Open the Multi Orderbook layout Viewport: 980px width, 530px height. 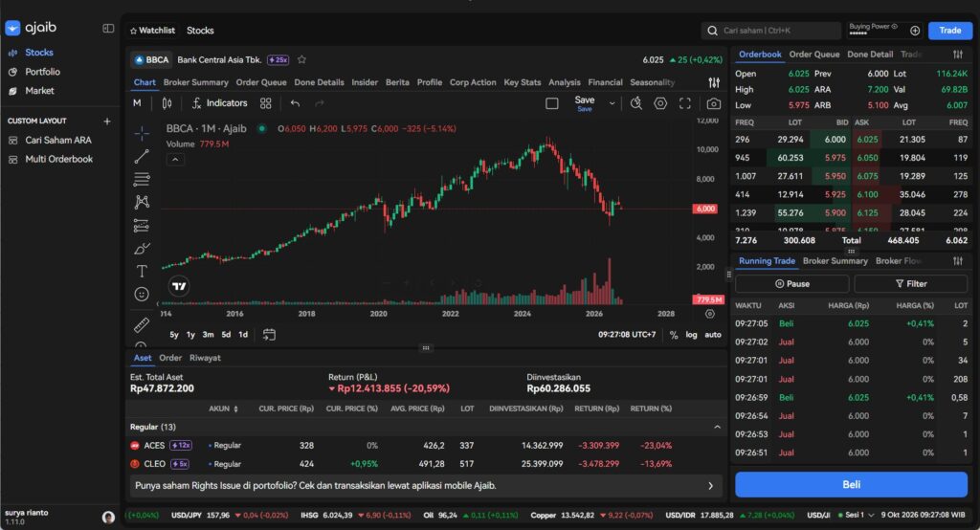point(58,159)
